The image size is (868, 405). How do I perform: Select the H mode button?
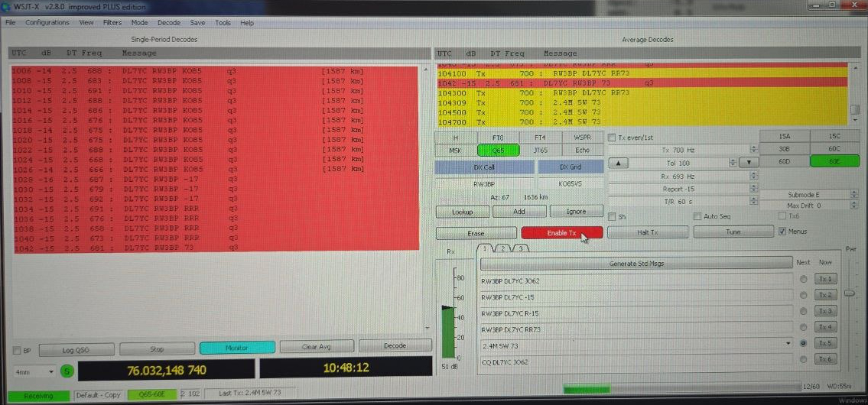tap(456, 138)
